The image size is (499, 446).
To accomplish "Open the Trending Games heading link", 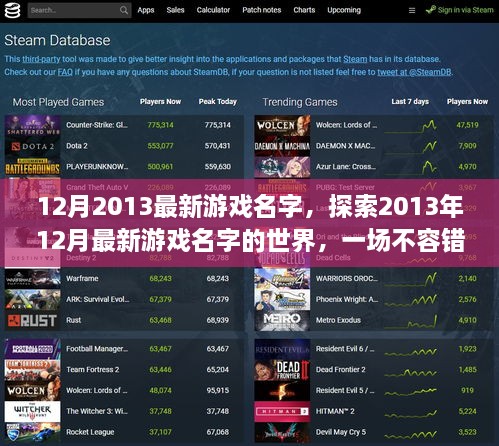I will 300,102.
